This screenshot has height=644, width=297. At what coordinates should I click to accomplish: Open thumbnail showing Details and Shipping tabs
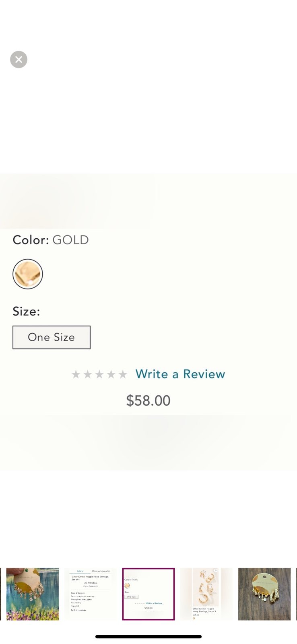(x=91, y=594)
